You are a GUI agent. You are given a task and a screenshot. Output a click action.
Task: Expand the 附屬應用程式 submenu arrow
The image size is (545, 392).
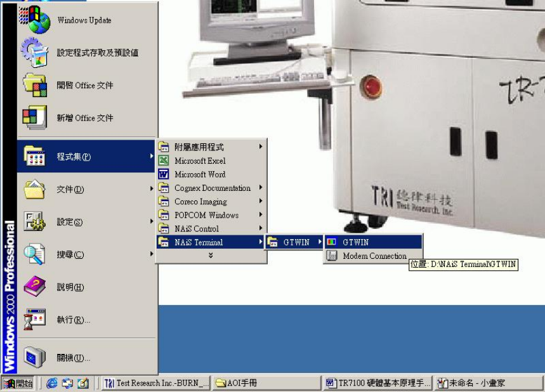[x=261, y=147]
